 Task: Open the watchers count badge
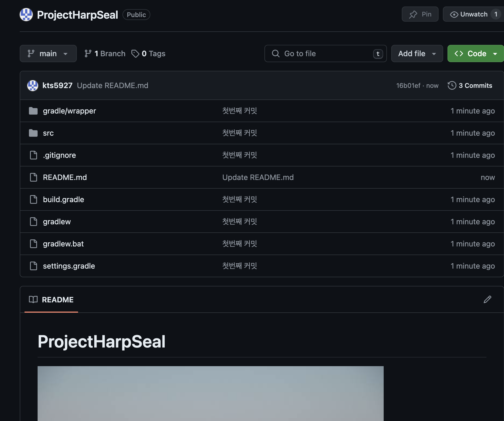click(x=496, y=14)
